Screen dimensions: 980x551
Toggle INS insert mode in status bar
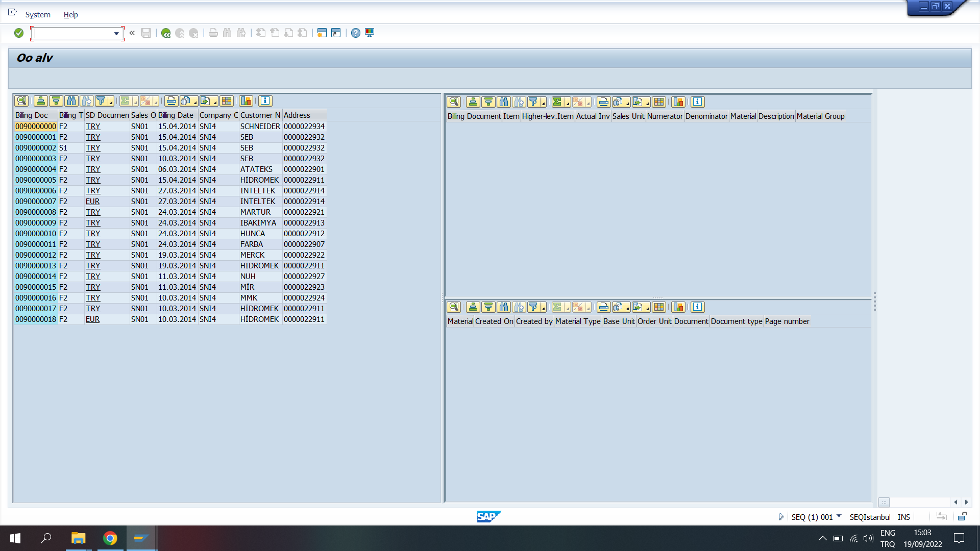[903, 517]
